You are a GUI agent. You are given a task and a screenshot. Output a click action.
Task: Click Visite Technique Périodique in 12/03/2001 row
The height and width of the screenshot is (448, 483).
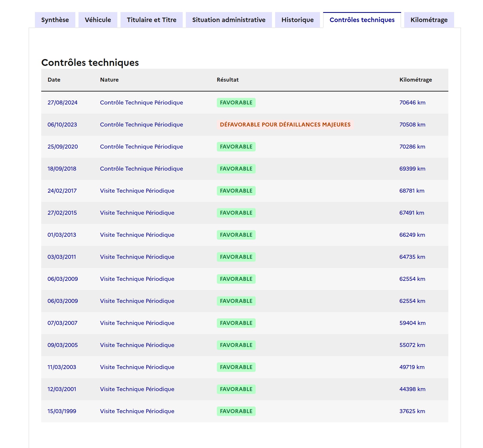tap(137, 389)
